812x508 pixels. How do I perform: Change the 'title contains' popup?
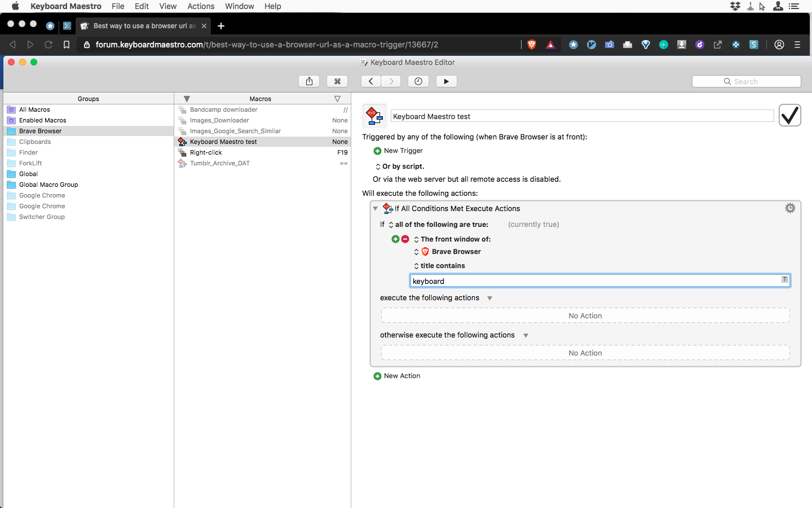[439, 266]
